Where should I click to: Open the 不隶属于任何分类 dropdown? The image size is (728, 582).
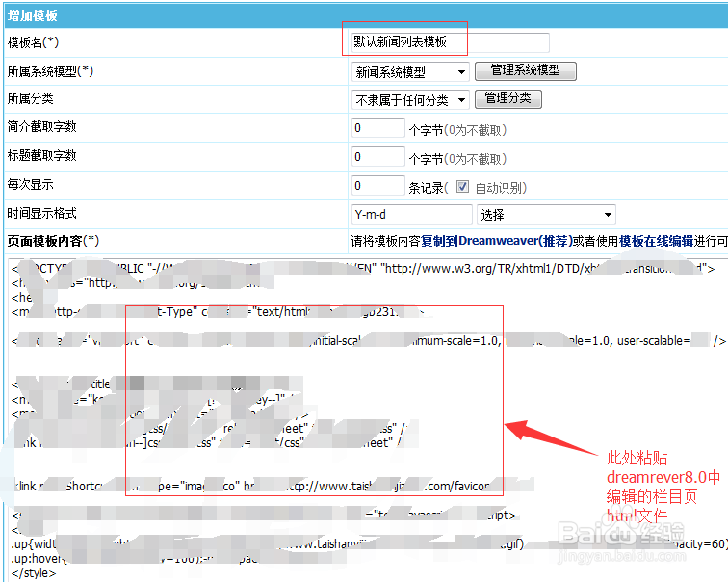(410, 100)
